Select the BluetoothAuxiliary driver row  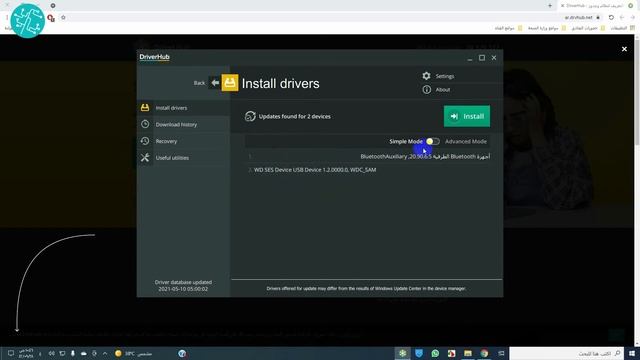[x=367, y=156]
